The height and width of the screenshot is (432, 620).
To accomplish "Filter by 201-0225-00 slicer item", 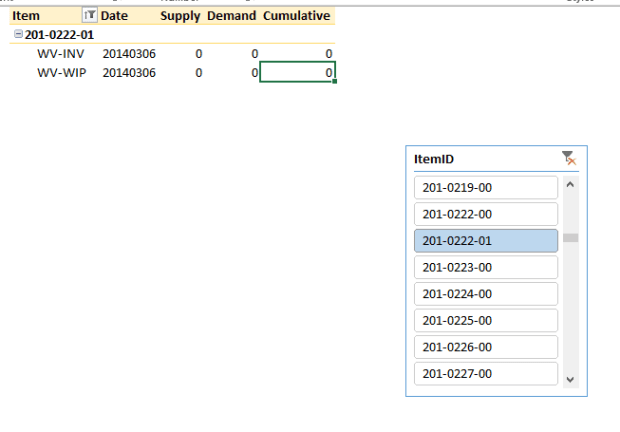I will 485,320.
